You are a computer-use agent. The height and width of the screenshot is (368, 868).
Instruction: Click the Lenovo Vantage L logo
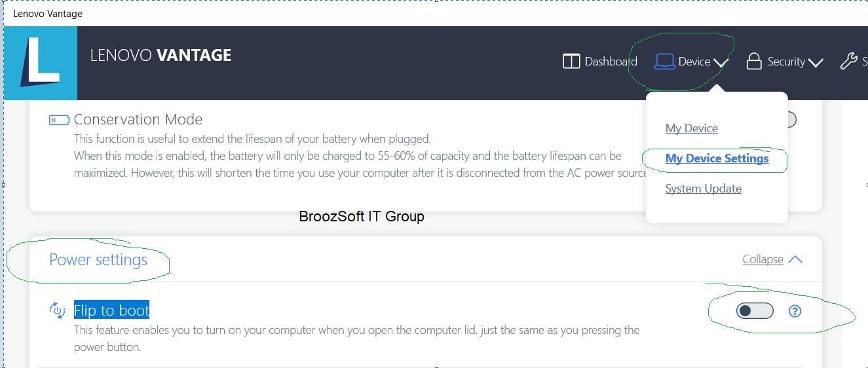click(x=40, y=63)
